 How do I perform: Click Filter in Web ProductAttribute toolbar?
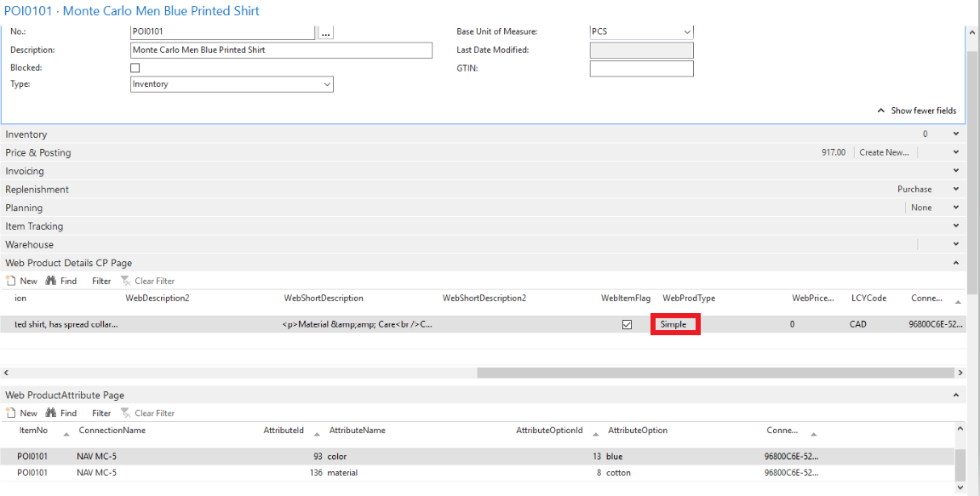coord(101,413)
